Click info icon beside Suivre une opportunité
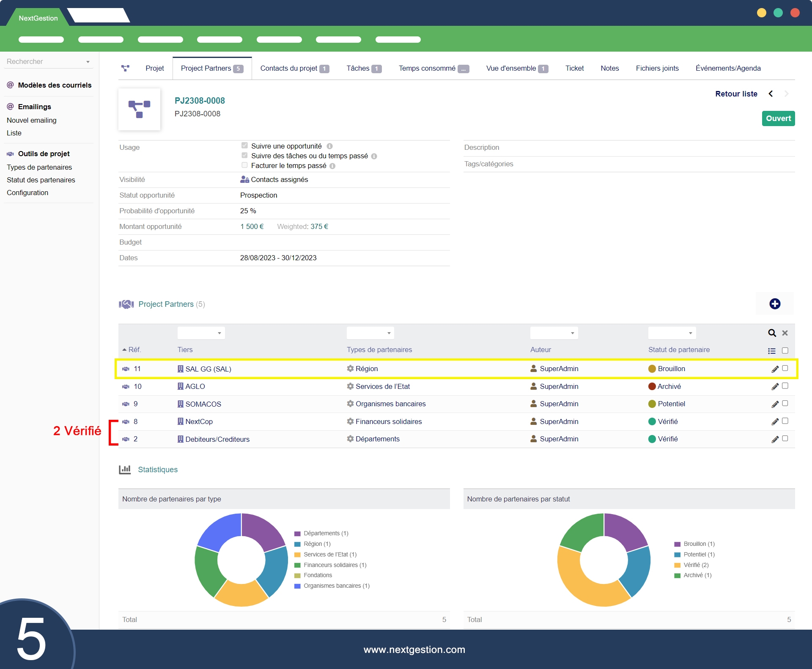 [329, 146]
